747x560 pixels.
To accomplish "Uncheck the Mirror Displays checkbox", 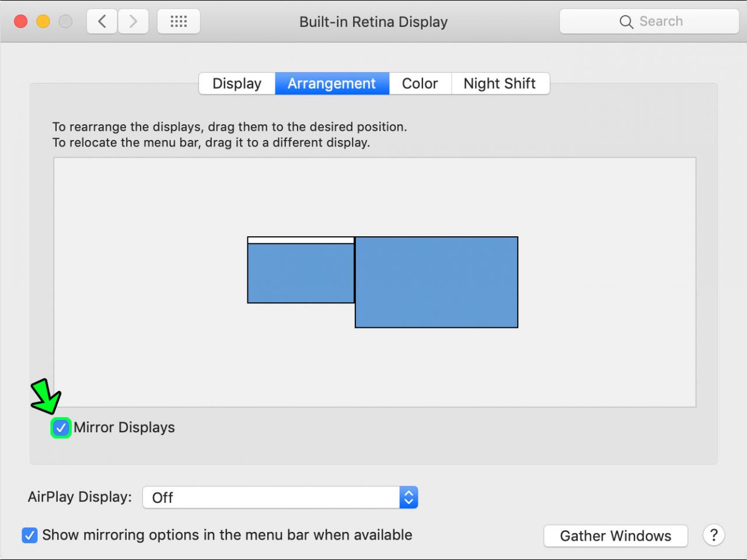I will [61, 428].
